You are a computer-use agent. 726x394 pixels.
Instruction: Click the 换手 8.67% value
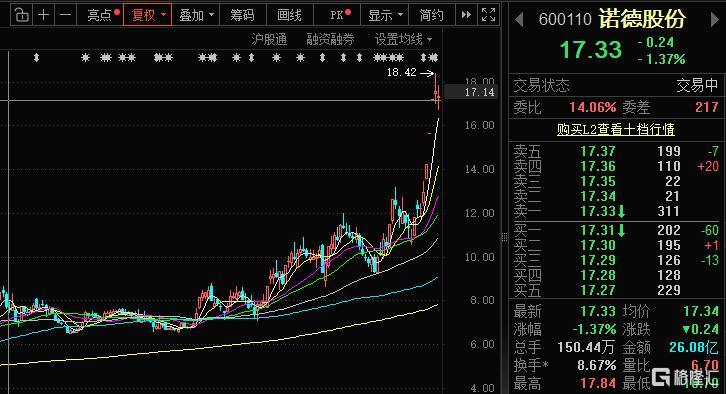(x=596, y=365)
